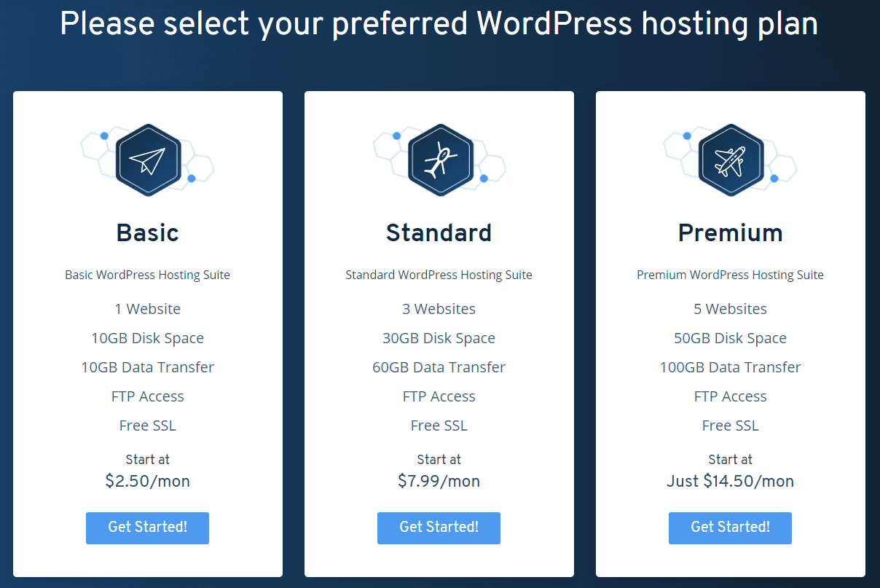Screen dimensions: 880x588
Task: Click the Standard plan helicopter icon
Action: tap(440, 160)
